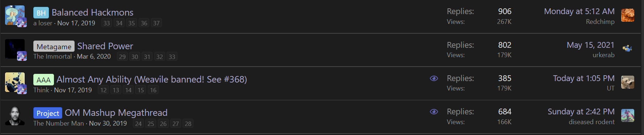
Task: Open the Balanced Hackmons thread
Action: point(92,13)
